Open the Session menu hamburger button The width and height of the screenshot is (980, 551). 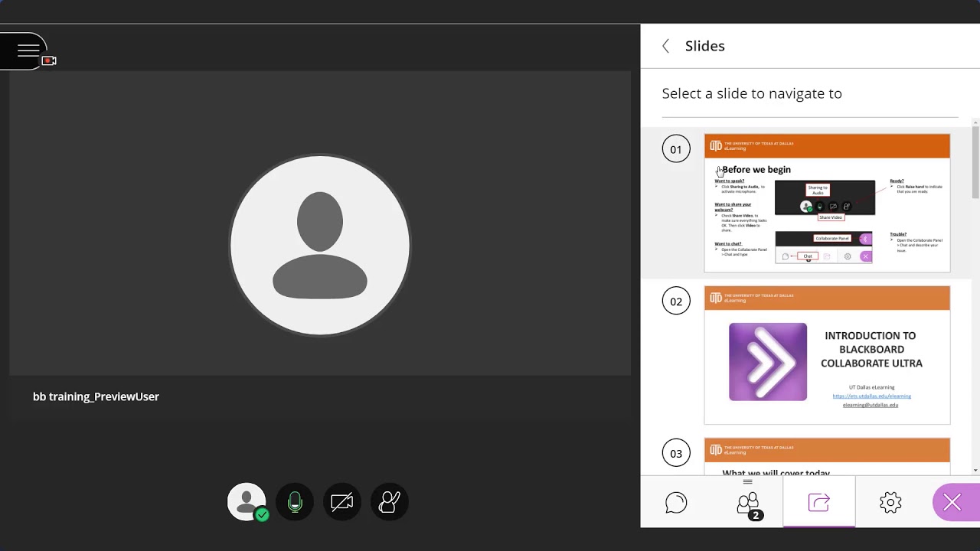pyautogui.click(x=28, y=51)
